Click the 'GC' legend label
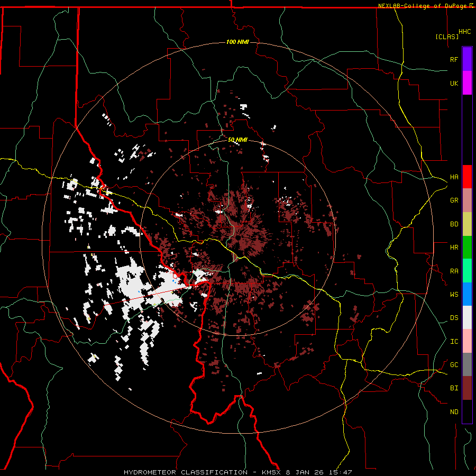This screenshot has height=476, width=476. tap(454, 365)
